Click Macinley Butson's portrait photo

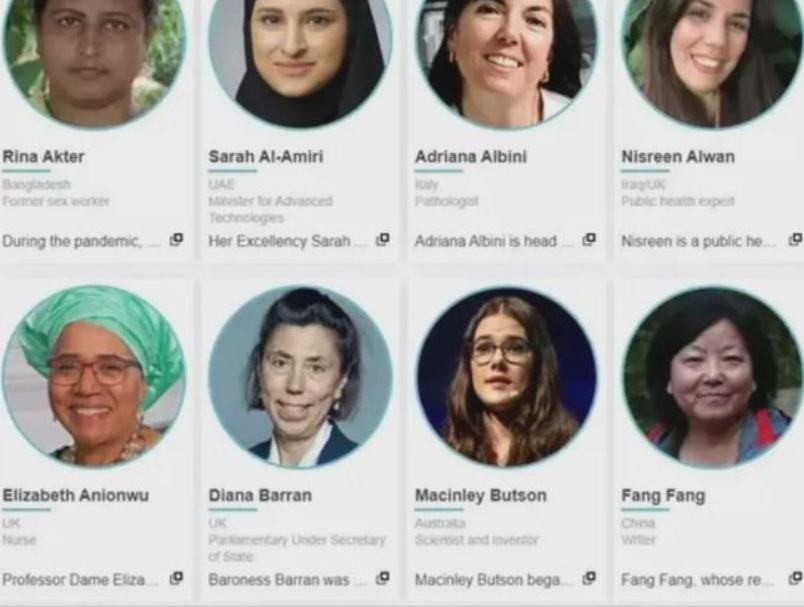(x=507, y=378)
